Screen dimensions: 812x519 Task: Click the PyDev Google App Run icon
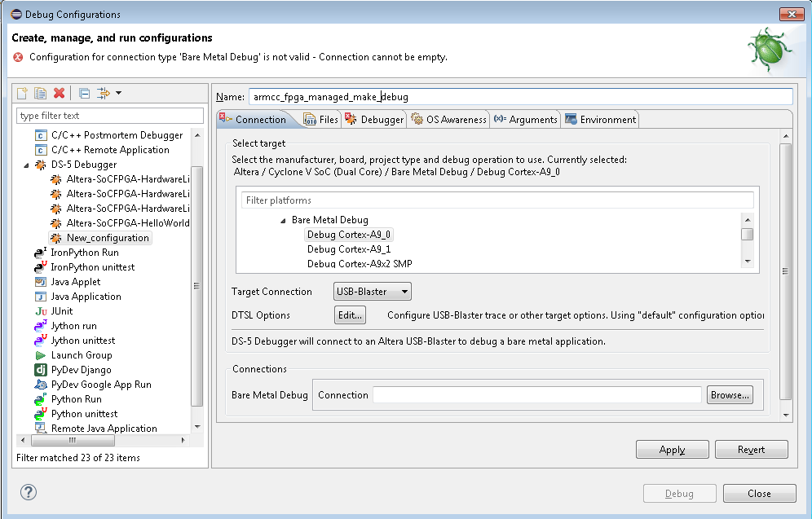point(41,385)
